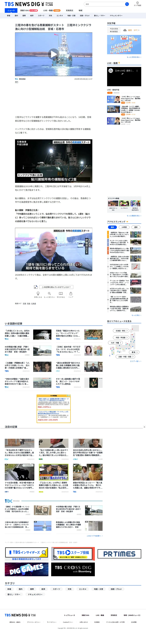Open 地震・災害 footer category button
Image resolution: width=146 pixels, height=644 pixels.
pyautogui.click(x=99, y=589)
